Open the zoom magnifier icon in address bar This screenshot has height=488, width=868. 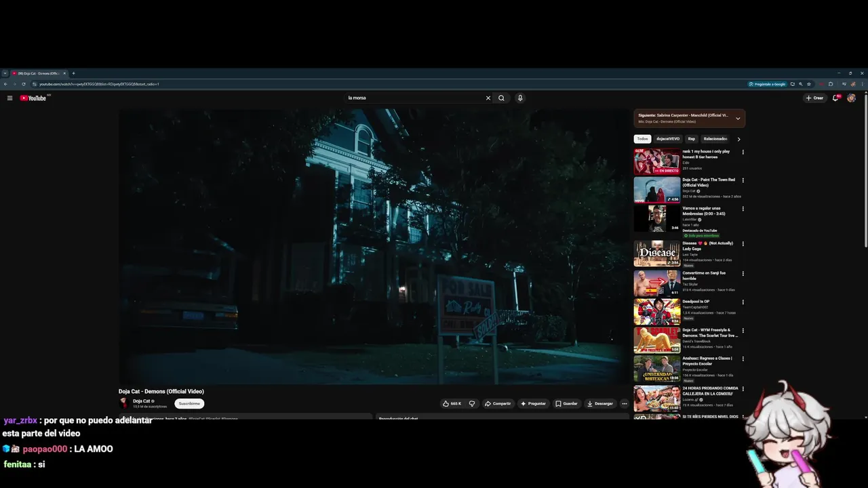point(801,84)
